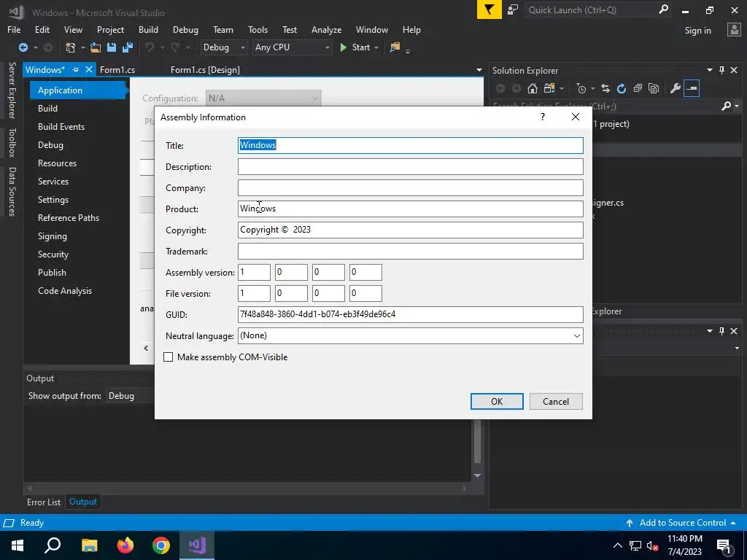Viewport: 747px width, 560px height.
Task: Open the Server Explorer side tab
Action: [12, 90]
